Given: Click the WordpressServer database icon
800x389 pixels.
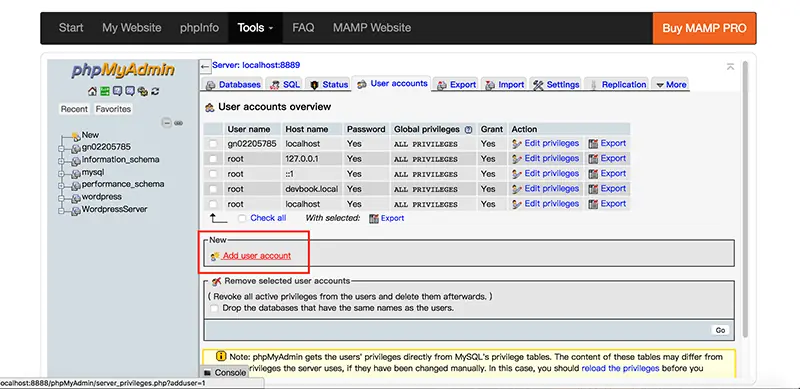Looking at the screenshot, I should pyautogui.click(x=76, y=210).
